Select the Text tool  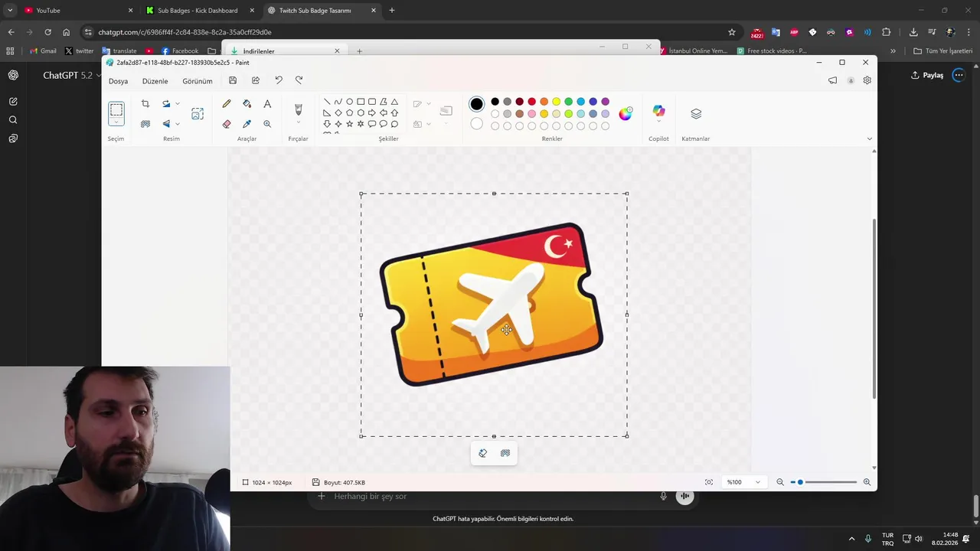click(267, 103)
